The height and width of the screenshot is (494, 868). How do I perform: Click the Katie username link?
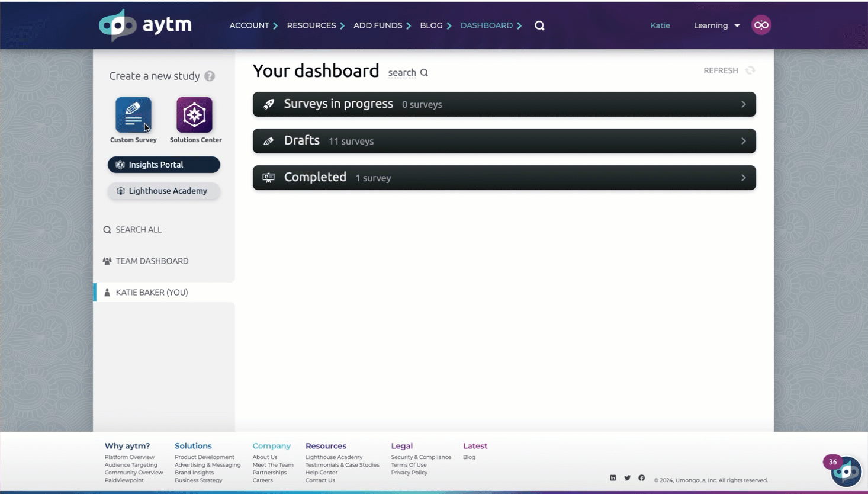(660, 25)
